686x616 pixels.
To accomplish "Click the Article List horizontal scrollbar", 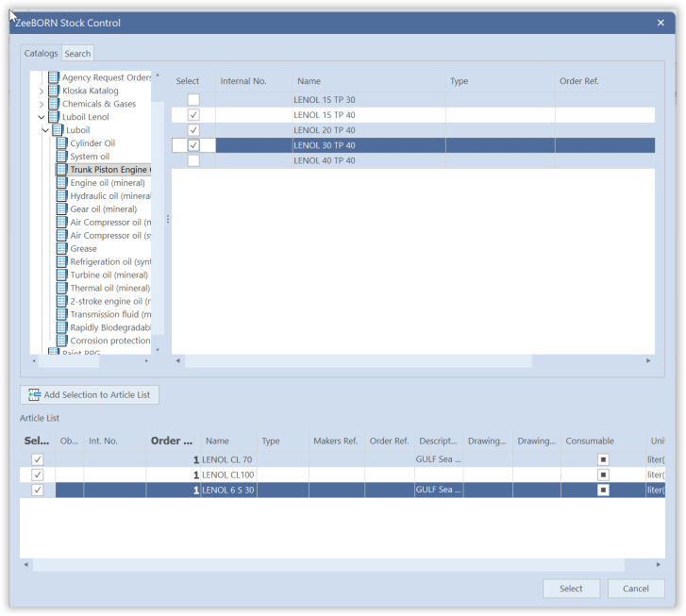I will point(328,565).
